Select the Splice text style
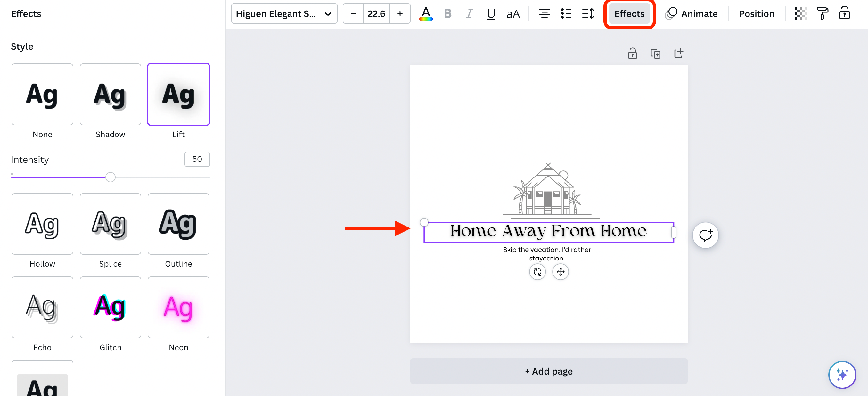The height and width of the screenshot is (396, 868). coord(111,224)
